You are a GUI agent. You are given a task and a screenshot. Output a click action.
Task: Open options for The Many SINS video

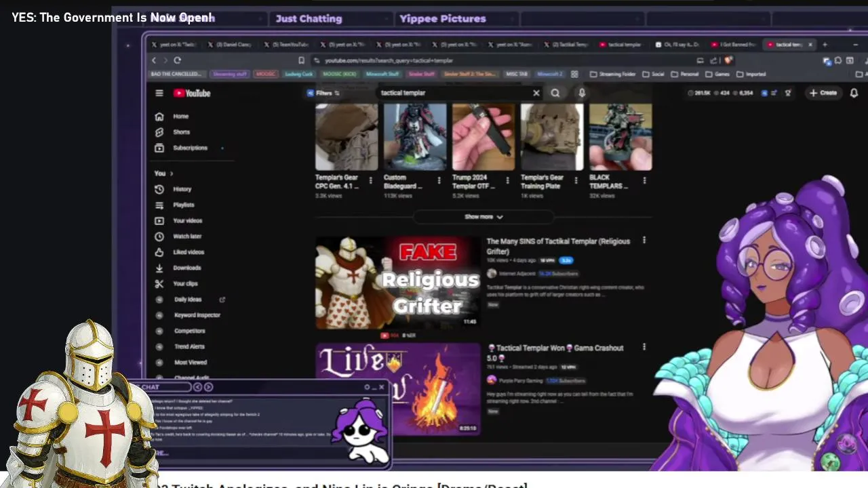pos(644,241)
